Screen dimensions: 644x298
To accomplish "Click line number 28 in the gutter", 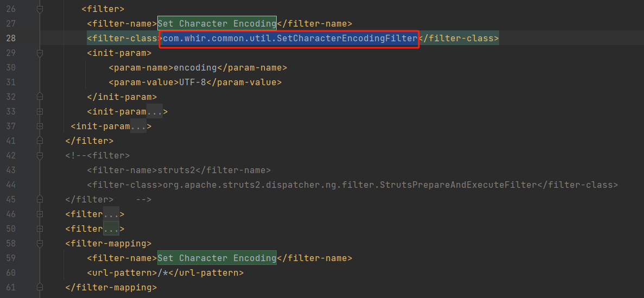I will 11,39.
